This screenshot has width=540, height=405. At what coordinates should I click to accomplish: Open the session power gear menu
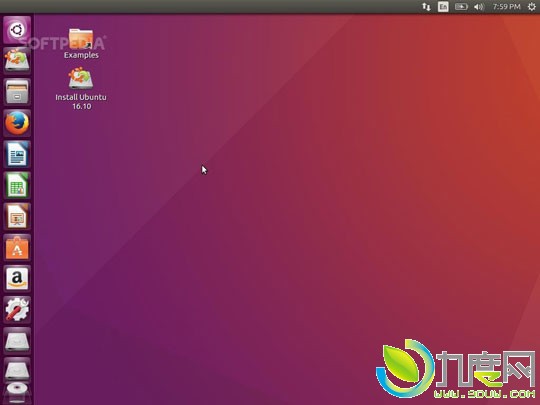(x=531, y=7)
